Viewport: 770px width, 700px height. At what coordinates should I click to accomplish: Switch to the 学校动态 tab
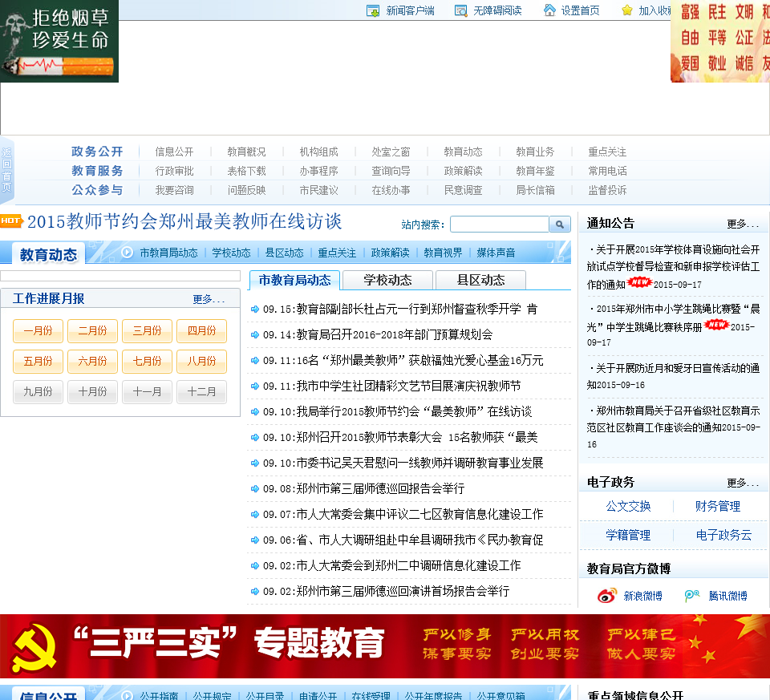[x=387, y=281]
